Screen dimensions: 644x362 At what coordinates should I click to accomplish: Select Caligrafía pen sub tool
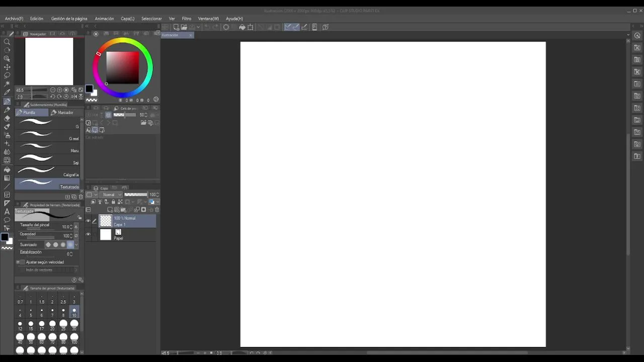tap(48, 171)
